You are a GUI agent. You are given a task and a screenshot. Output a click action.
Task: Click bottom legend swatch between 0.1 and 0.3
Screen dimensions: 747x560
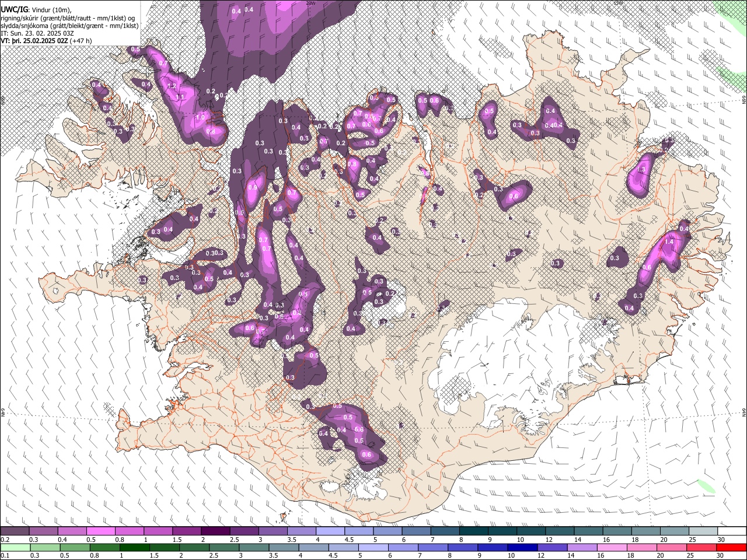[x=16, y=547]
